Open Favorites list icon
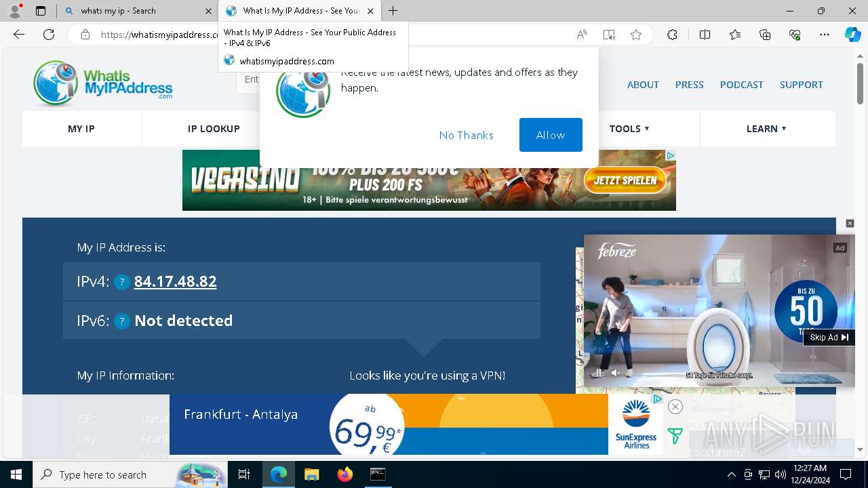Screen dimensions: 868x488 point(735,35)
